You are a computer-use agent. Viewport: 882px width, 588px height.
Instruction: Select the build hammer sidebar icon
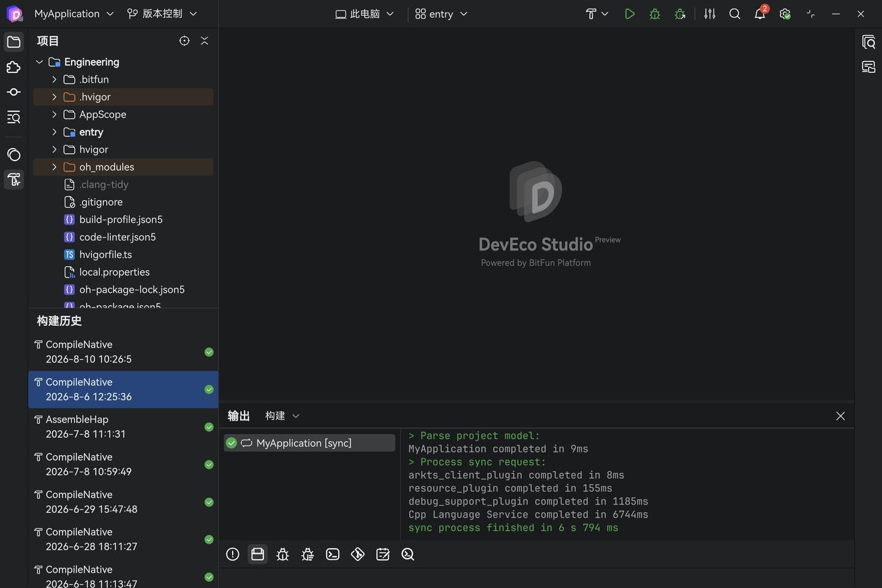(x=13, y=179)
